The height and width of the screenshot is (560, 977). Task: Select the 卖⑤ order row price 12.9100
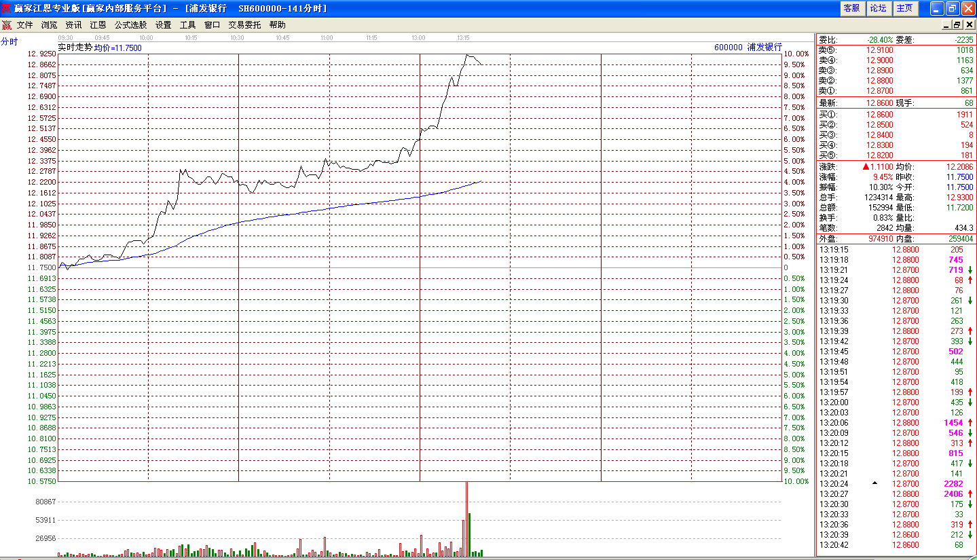[879, 50]
